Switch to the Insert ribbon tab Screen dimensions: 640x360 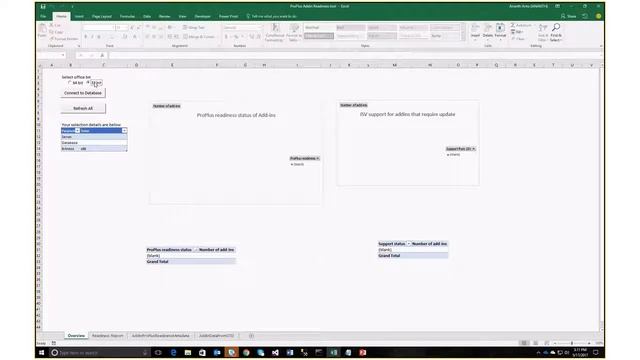point(79,16)
